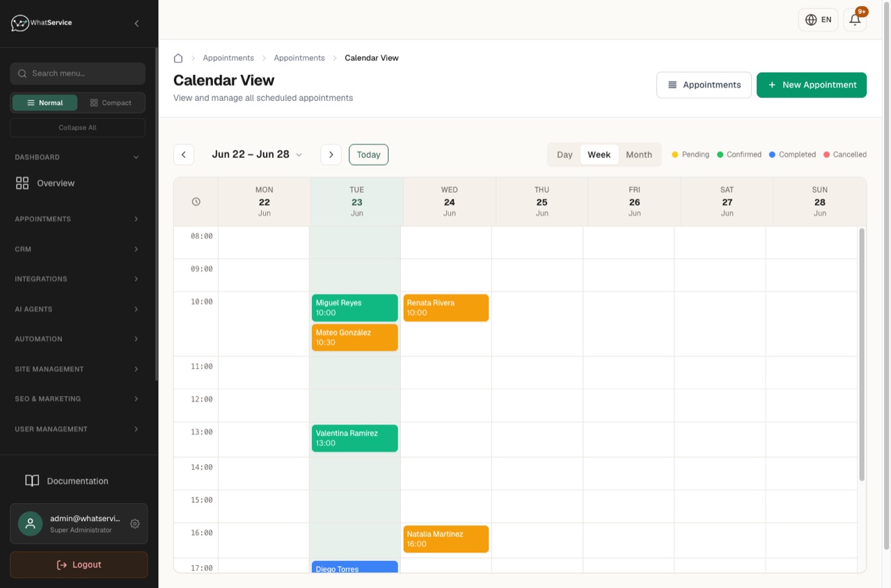891x588 pixels.
Task: Open the Appointments list button
Action: click(704, 85)
